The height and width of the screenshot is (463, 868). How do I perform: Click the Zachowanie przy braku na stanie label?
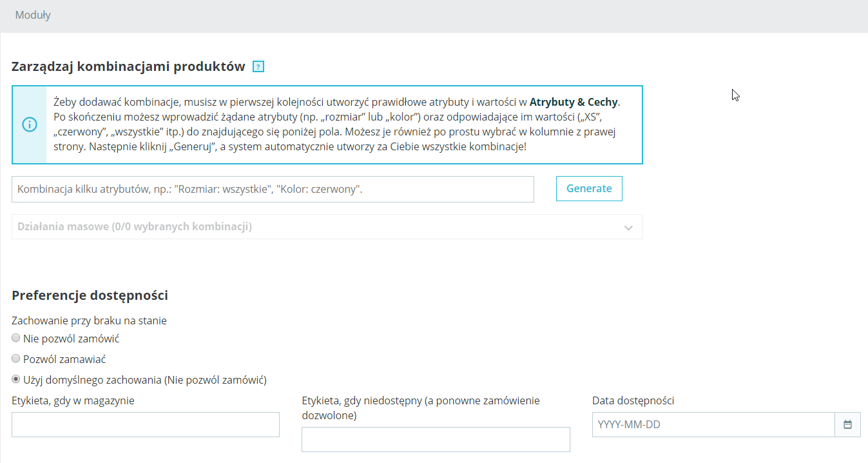pyautogui.click(x=89, y=320)
